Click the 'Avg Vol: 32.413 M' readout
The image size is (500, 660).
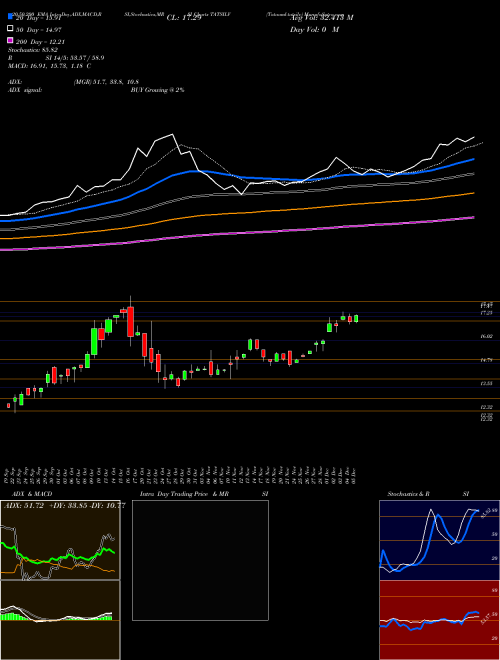(322, 18)
